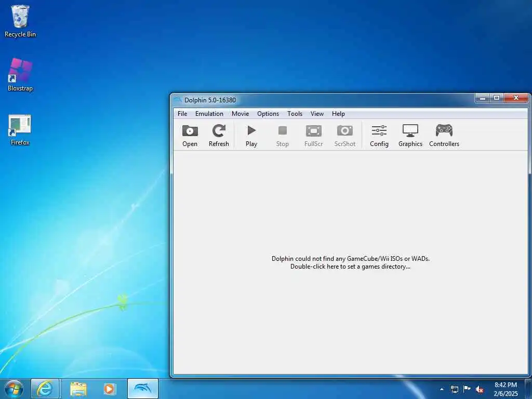Open the Tools menu
Image resolution: width=532 pixels, height=399 pixels.
click(295, 114)
